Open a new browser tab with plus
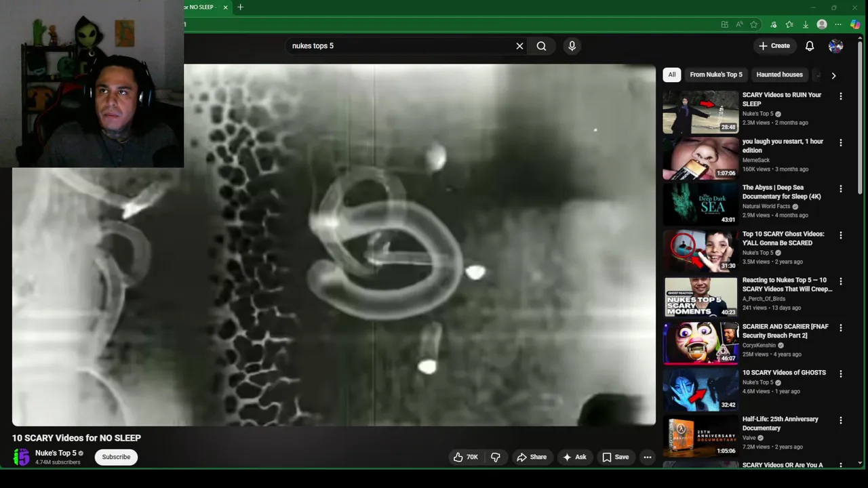The image size is (868, 488). click(240, 7)
